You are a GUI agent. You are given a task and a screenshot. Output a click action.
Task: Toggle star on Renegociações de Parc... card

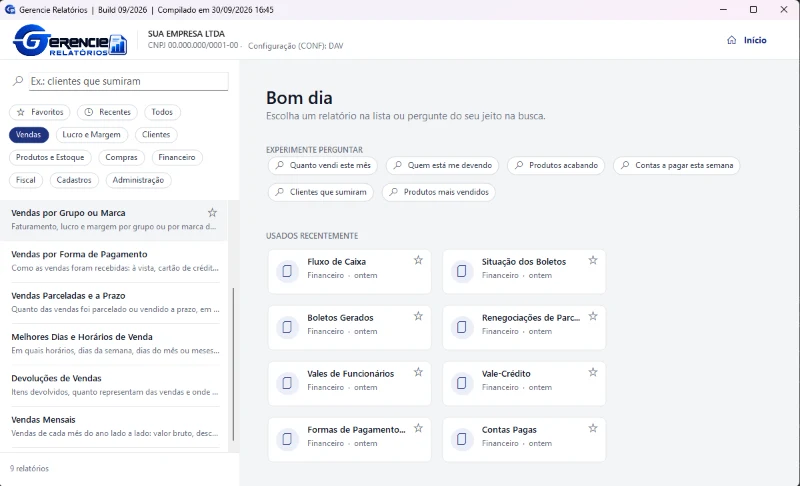coord(593,316)
